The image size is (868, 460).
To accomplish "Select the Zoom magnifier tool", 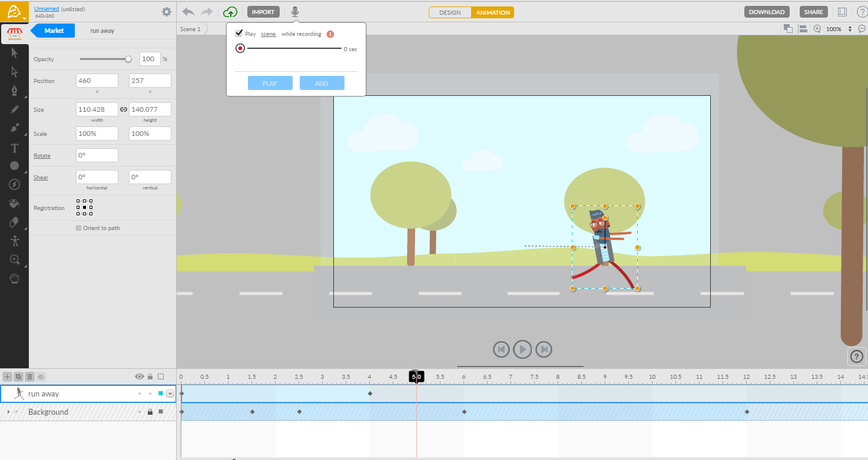I will point(15,259).
